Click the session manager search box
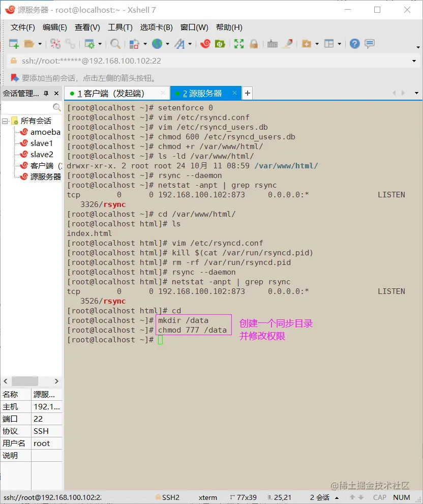Image resolution: width=423 pixels, height=504 pixels. pyautogui.click(x=31, y=107)
